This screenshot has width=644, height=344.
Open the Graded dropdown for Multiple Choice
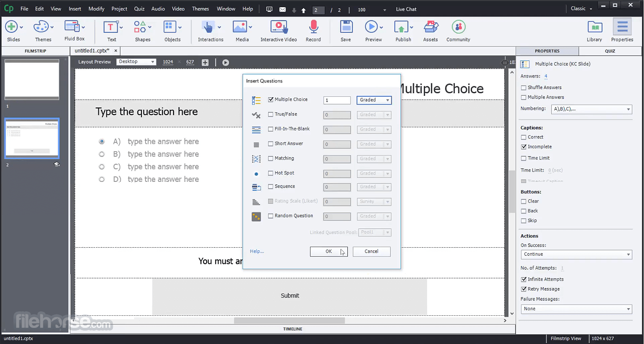374,100
